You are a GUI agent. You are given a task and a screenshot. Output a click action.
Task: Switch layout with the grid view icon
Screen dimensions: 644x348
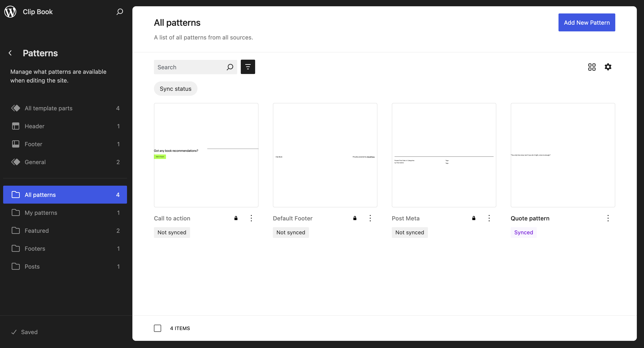point(592,67)
